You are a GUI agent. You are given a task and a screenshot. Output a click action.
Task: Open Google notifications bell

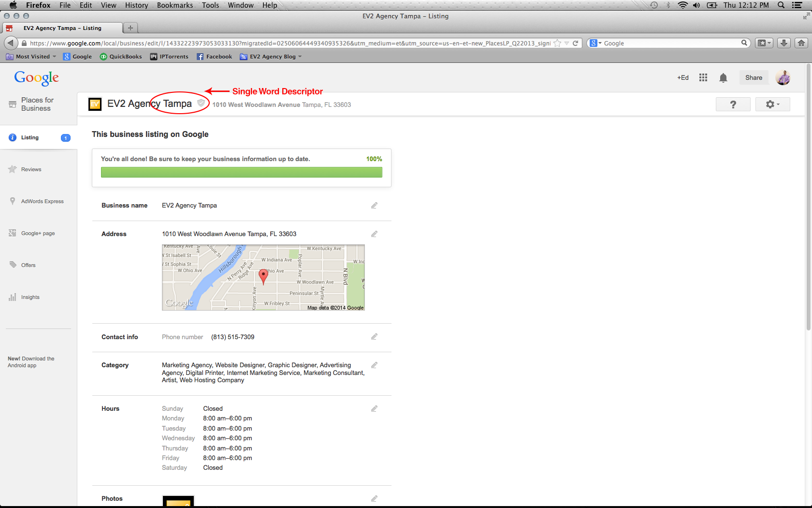click(x=723, y=78)
